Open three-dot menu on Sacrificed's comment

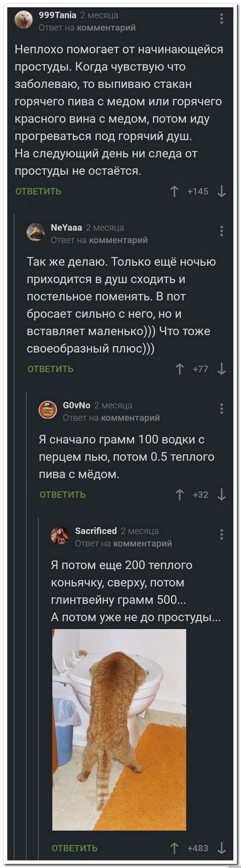222,533
